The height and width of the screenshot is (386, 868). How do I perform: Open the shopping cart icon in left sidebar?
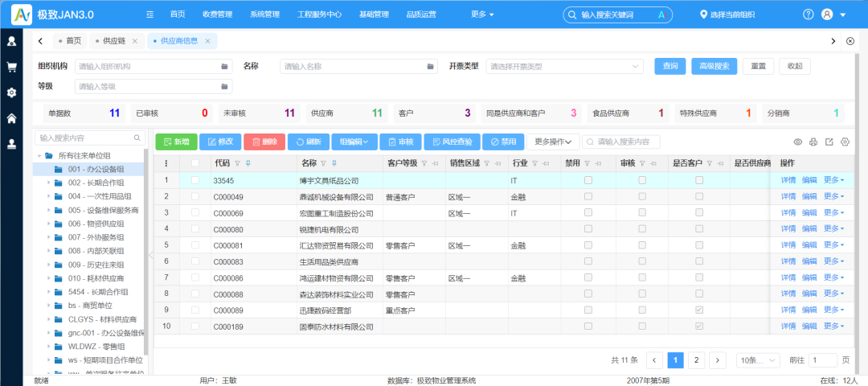tap(11, 67)
